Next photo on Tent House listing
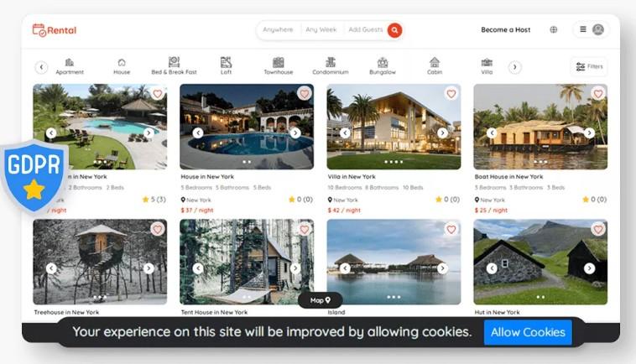Viewport: 636px width, 364px height. pos(295,268)
